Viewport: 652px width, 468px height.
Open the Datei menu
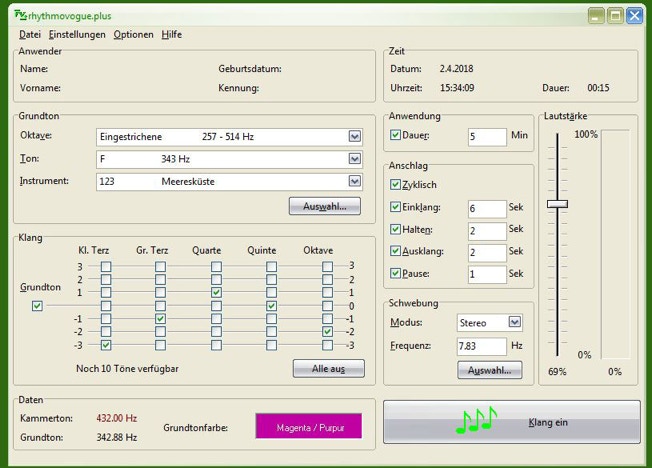coord(30,35)
